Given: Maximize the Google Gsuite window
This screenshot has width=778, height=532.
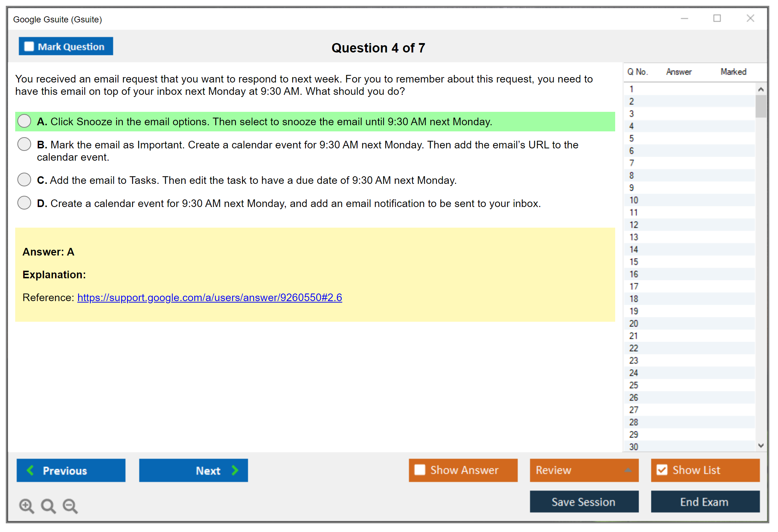Looking at the screenshot, I should (x=717, y=18).
